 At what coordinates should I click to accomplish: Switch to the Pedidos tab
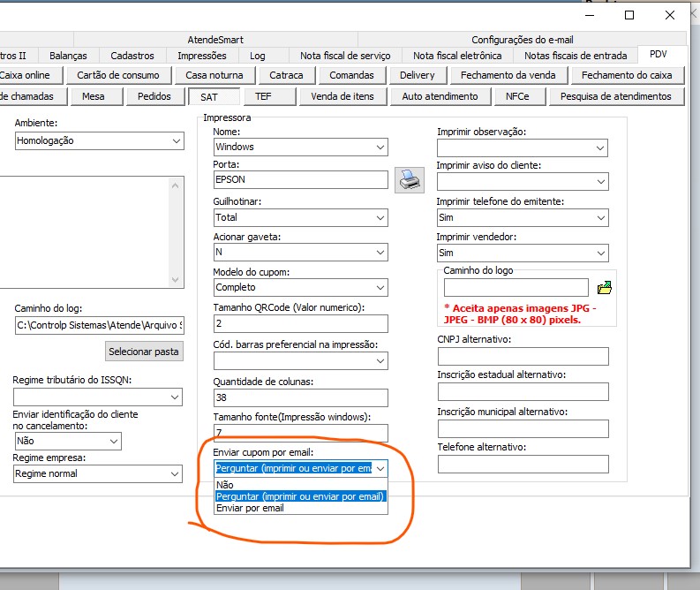tap(154, 96)
